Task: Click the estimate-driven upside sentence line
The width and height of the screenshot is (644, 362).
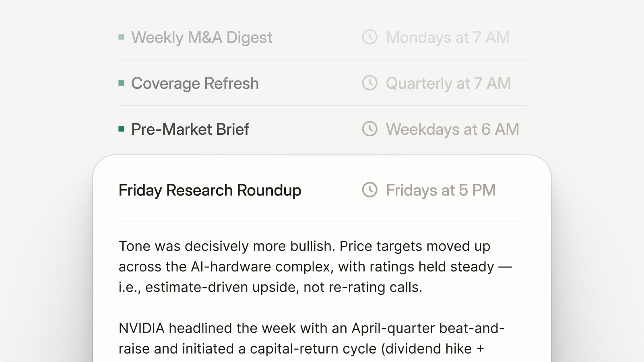Action: (x=270, y=287)
